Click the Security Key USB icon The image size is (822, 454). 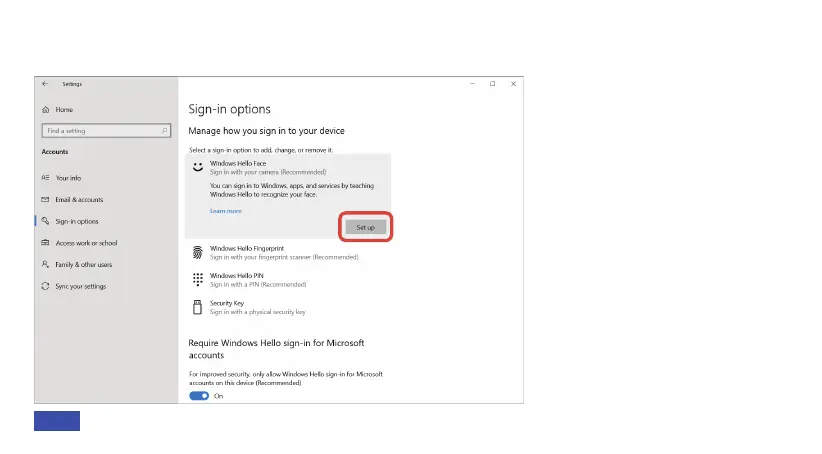coord(197,307)
